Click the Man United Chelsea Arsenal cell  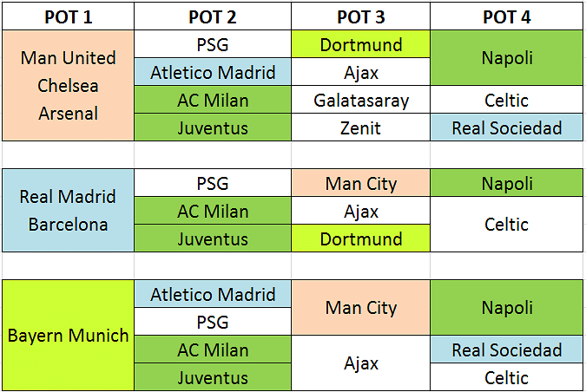[x=68, y=86]
